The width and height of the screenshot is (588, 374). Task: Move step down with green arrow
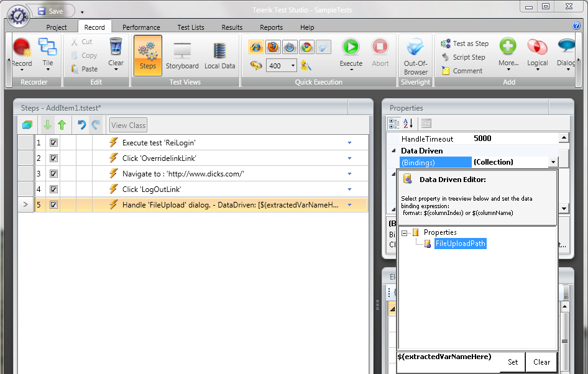coord(47,125)
